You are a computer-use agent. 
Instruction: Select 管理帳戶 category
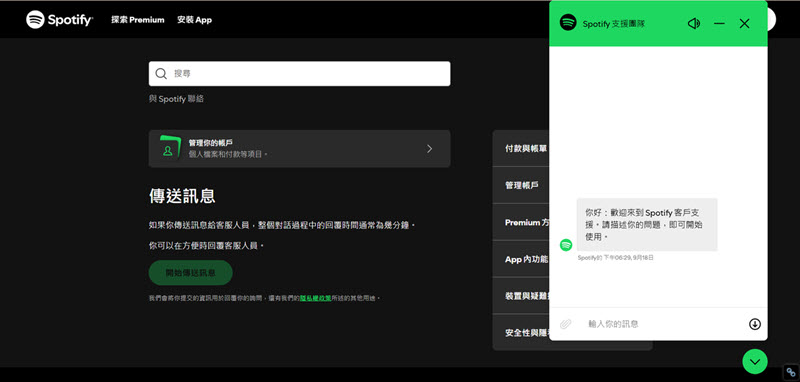521,186
